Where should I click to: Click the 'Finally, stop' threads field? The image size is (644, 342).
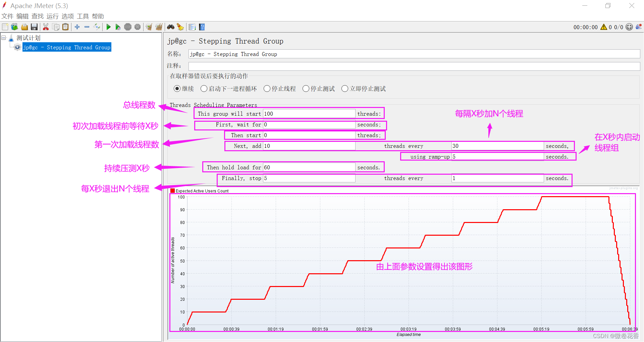309,178
